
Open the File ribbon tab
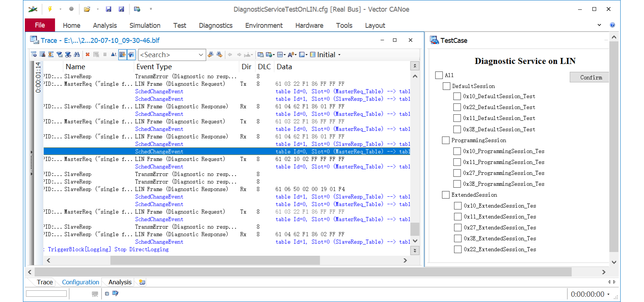pyautogui.click(x=40, y=25)
